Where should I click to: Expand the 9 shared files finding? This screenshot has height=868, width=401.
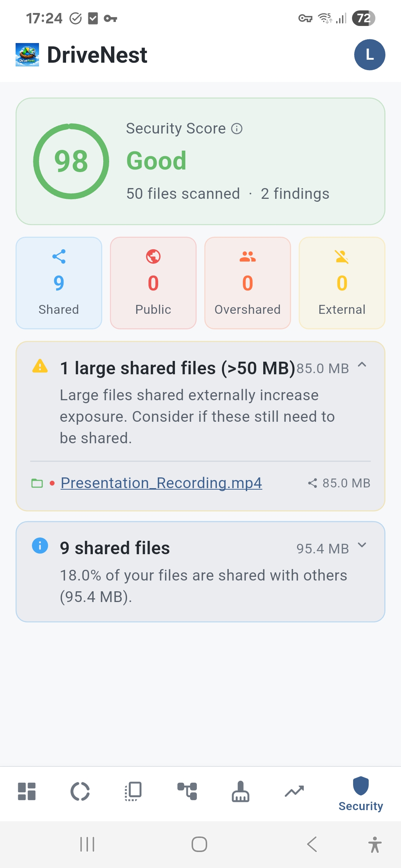coord(362,545)
